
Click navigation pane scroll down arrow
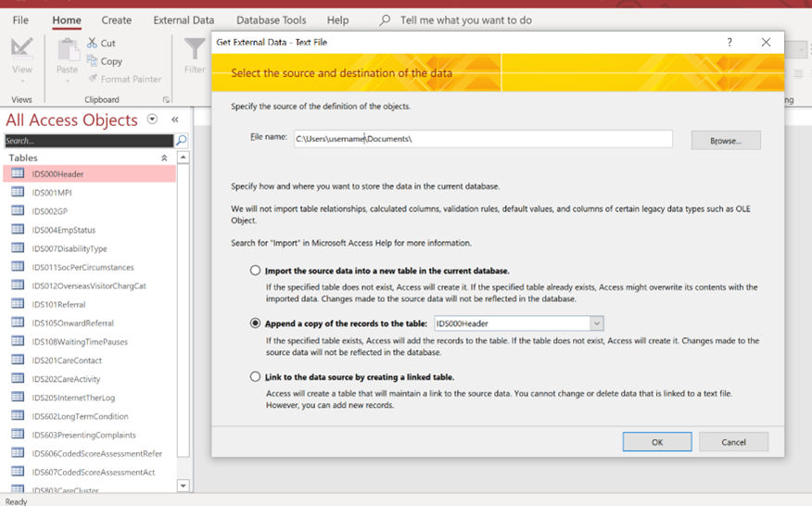[x=184, y=486]
